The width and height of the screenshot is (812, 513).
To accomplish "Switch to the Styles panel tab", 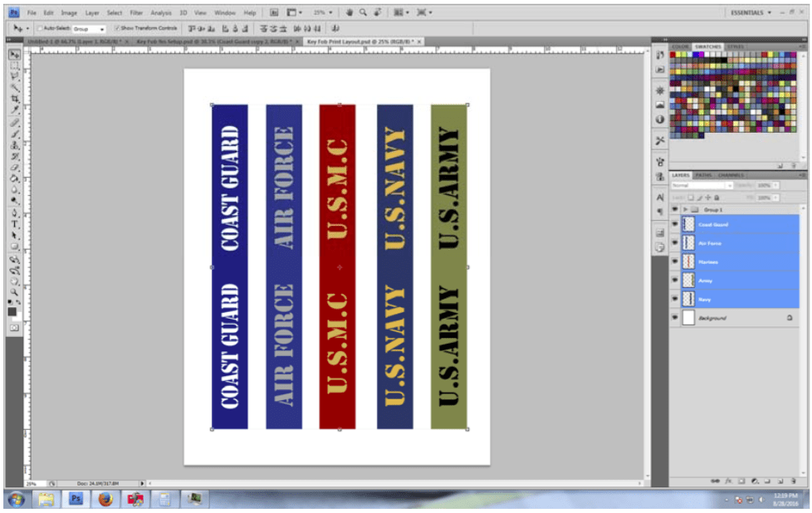I will (x=736, y=46).
